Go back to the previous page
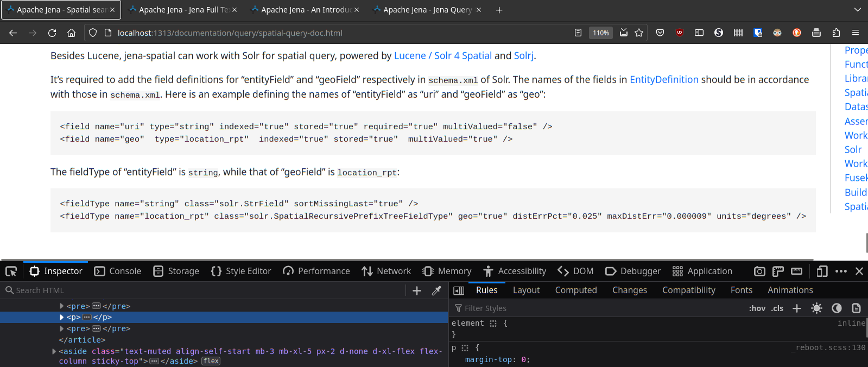The image size is (868, 367). pos(13,33)
